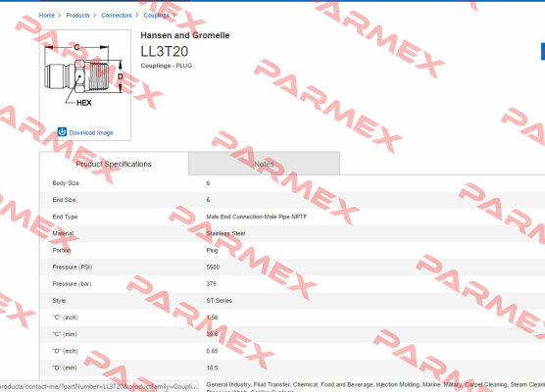This screenshot has width=545, height=392.
Task: Click the blue button at right edge
Action: click(543, 51)
